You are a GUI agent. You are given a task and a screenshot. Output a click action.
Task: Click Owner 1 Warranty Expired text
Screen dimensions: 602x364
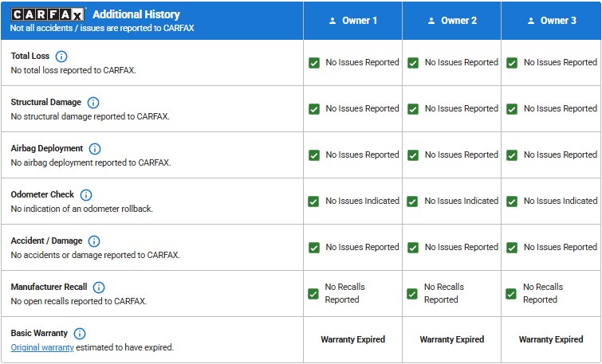(x=352, y=339)
